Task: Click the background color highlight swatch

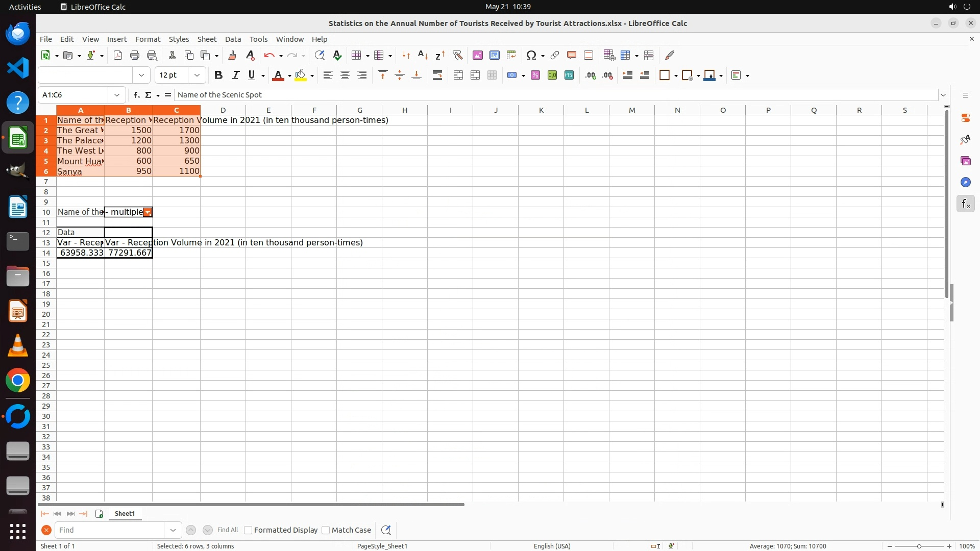Action: (x=301, y=75)
